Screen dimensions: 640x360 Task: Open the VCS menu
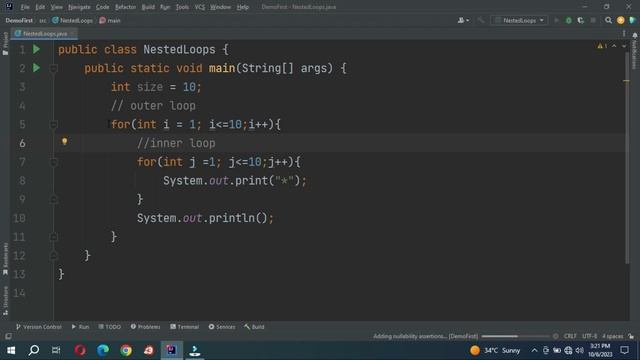200,7
